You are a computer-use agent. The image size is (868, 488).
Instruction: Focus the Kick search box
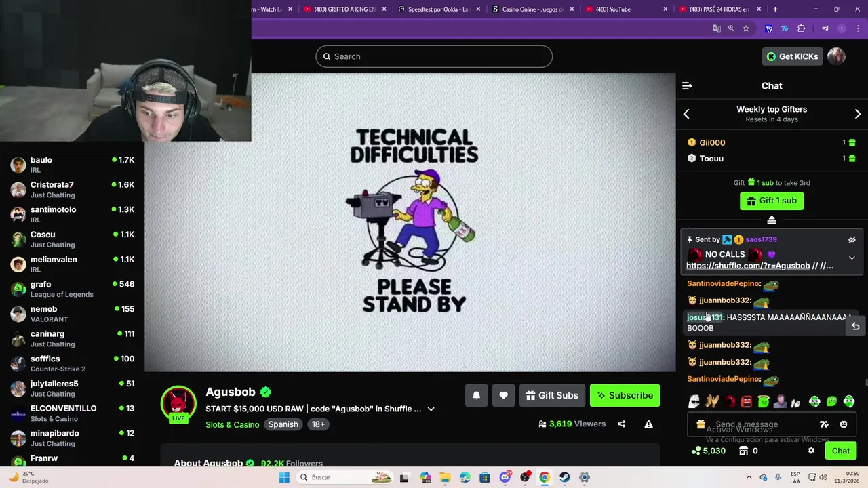coord(434,56)
